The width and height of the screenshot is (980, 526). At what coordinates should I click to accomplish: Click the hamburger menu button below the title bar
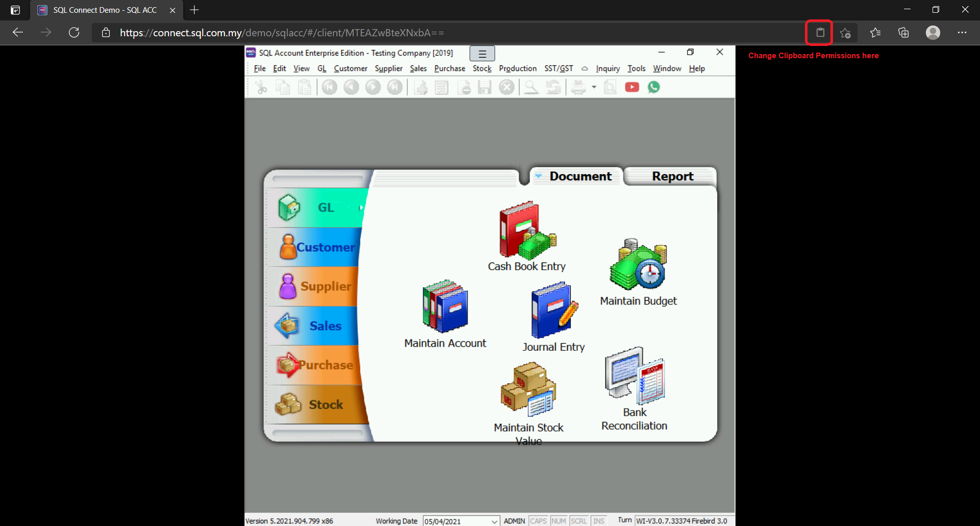point(482,53)
